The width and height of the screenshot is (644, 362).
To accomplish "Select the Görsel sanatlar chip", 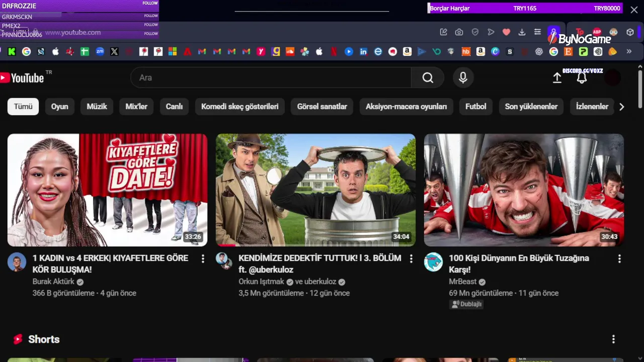I will pos(322,107).
